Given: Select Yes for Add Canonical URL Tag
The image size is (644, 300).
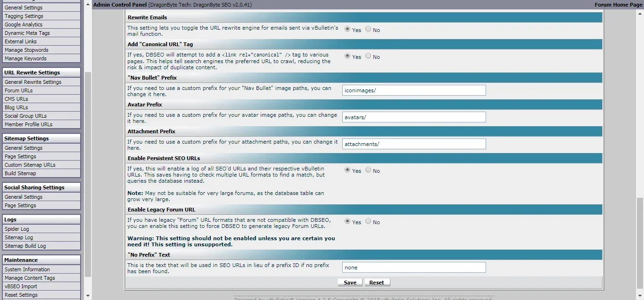Looking at the screenshot, I should [347, 56].
